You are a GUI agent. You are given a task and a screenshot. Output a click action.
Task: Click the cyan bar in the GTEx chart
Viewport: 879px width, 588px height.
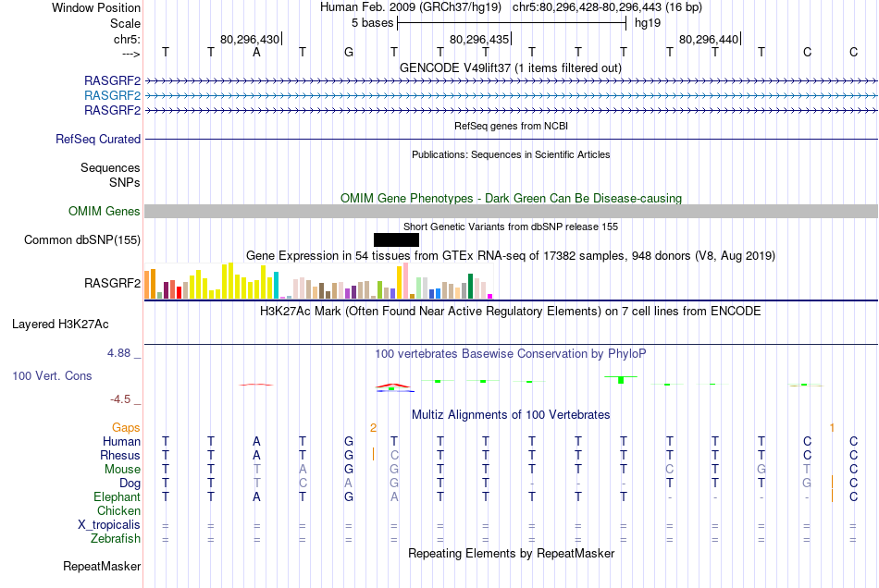[x=276, y=285]
